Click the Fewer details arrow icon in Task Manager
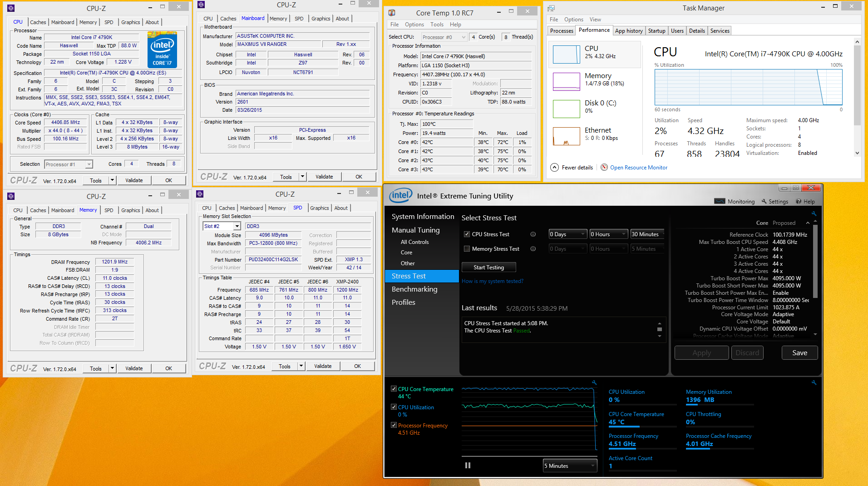The image size is (868, 486). (x=554, y=167)
